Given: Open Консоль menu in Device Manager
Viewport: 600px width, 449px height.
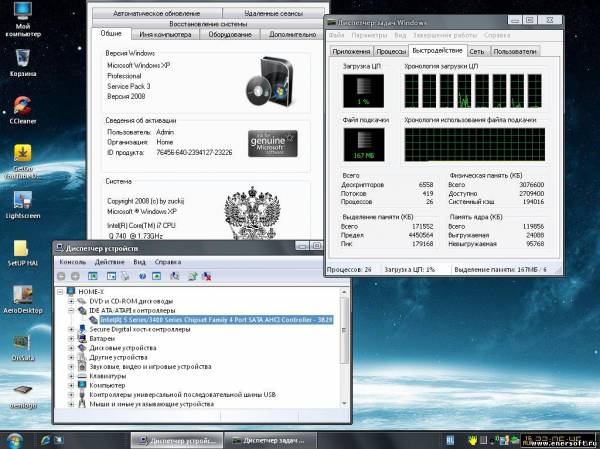Looking at the screenshot, I should pyautogui.click(x=72, y=262).
